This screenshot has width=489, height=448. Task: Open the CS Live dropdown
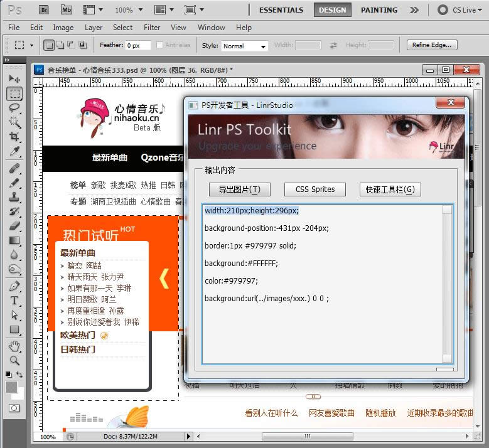pyautogui.click(x=460, y=10)
